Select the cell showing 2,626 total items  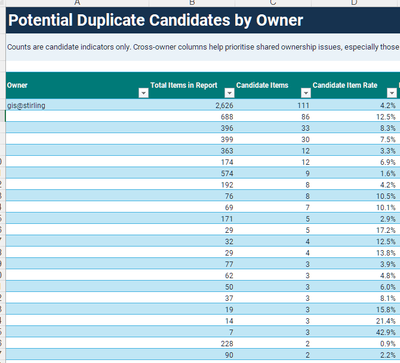(x=192, y=105)
